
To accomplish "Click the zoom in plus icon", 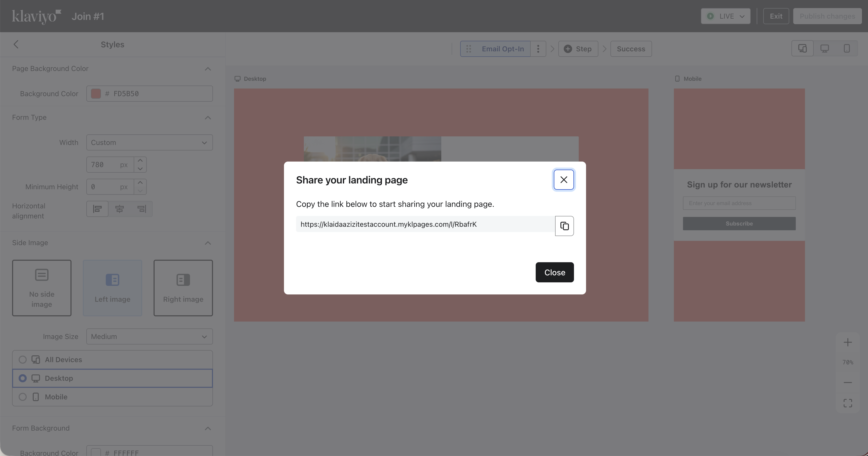I will 847,343.
